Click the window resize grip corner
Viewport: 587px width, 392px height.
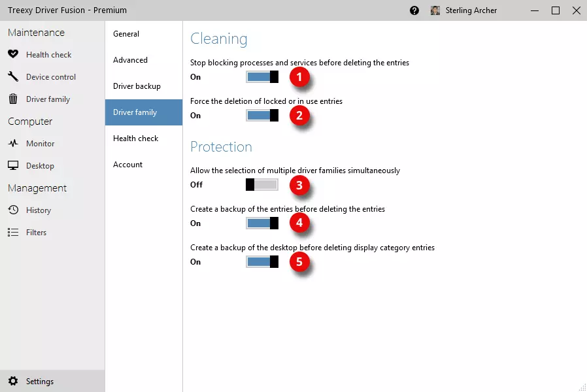tap(582, 387)
